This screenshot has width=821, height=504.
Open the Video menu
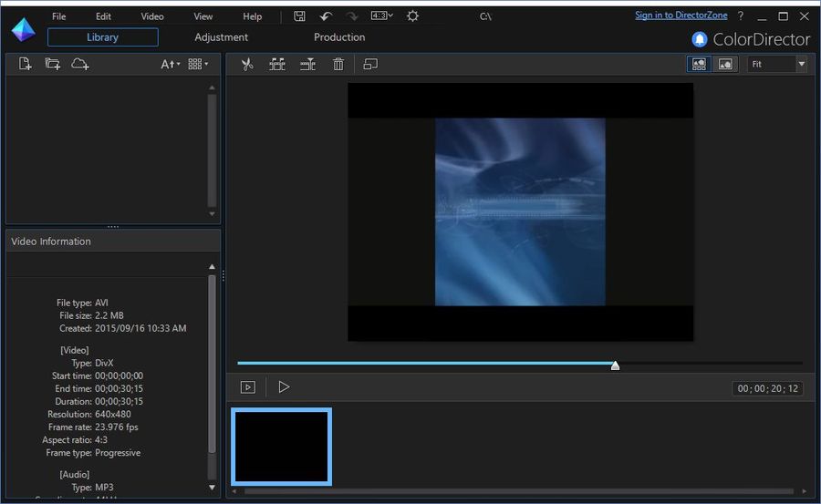pos(152,16)
